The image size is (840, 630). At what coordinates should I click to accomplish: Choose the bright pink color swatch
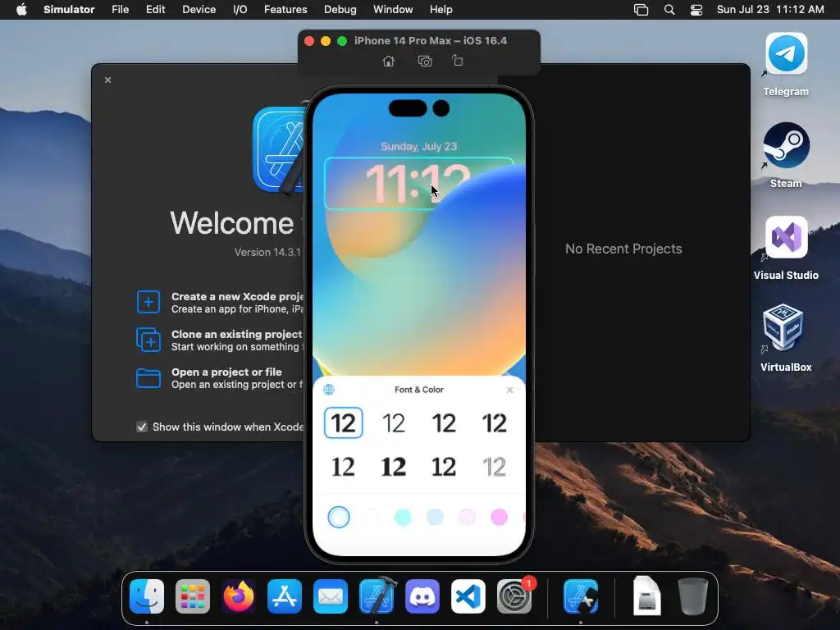500,517
